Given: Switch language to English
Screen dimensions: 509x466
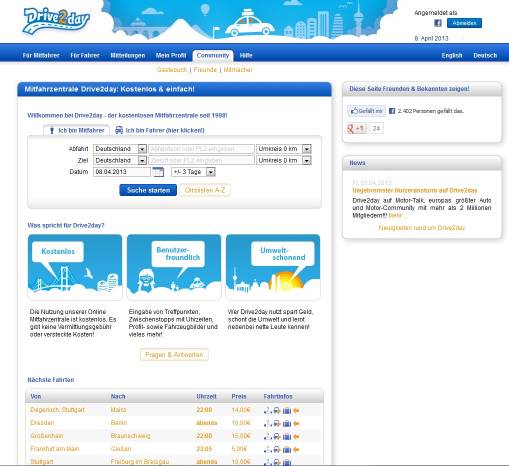Looking at the screenshot, I should point(452,55).
